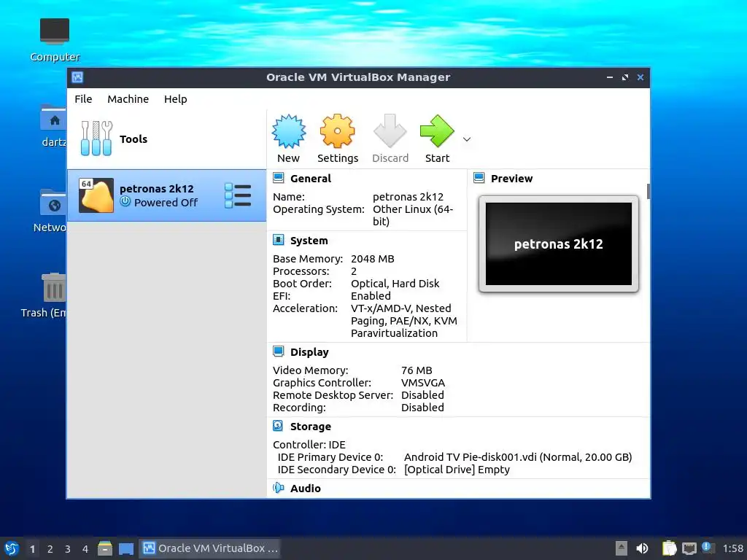Click the Remote Desktop Server Disabled value

pos(422,394)
